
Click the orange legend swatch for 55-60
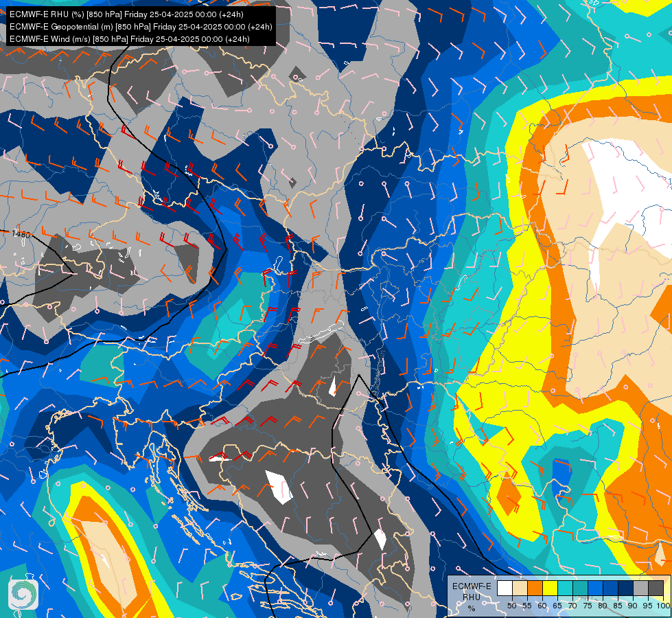[535, 588]
